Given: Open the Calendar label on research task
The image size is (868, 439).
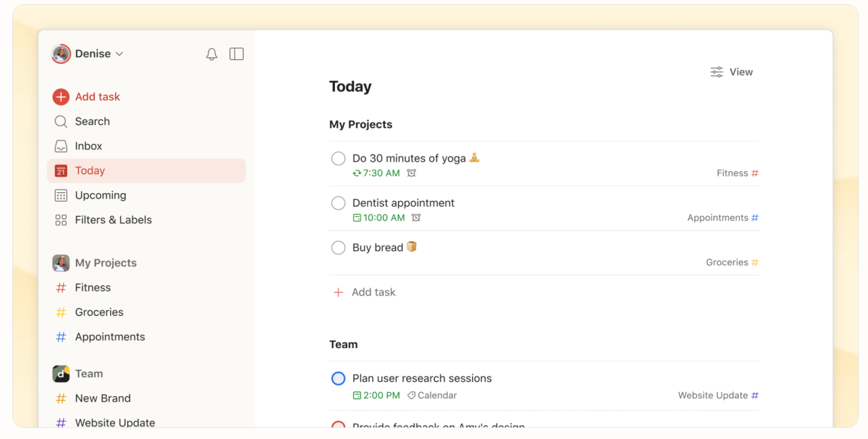Looking at the screenshot, I should (x=432, y=396).
